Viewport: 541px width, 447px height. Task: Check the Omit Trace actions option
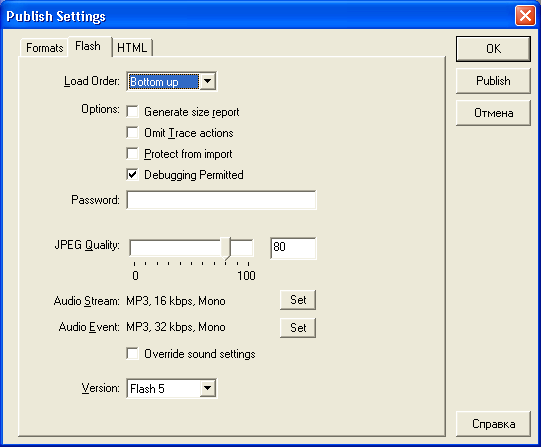pos(132,133)
